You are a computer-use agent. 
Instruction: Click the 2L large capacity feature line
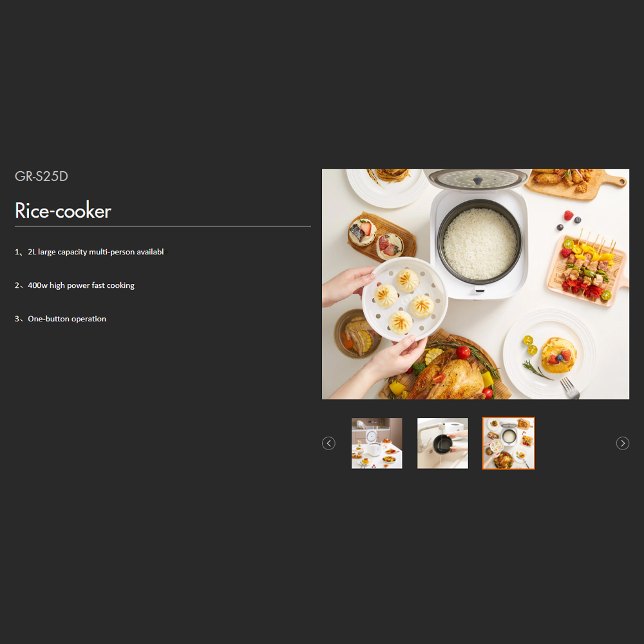90,252
